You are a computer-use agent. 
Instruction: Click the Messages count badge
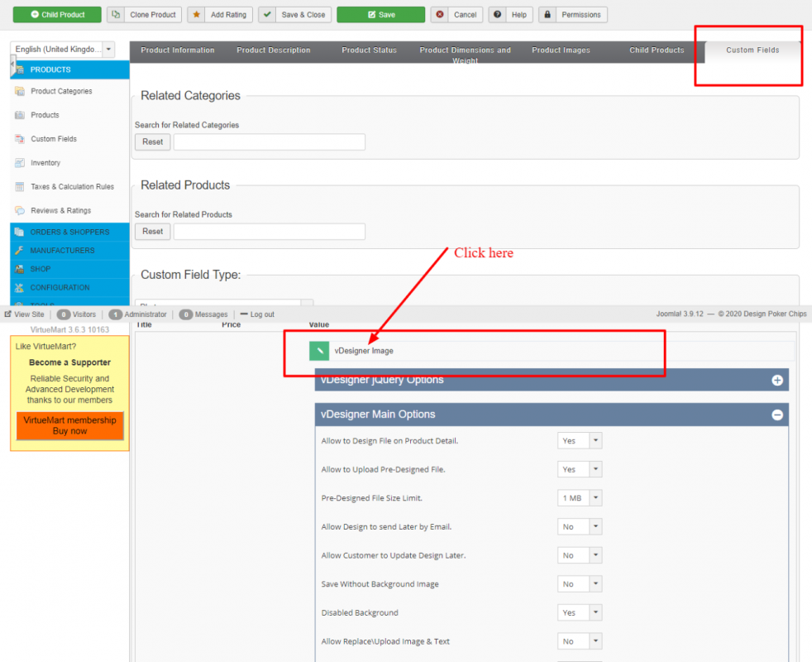pos(186,314)
